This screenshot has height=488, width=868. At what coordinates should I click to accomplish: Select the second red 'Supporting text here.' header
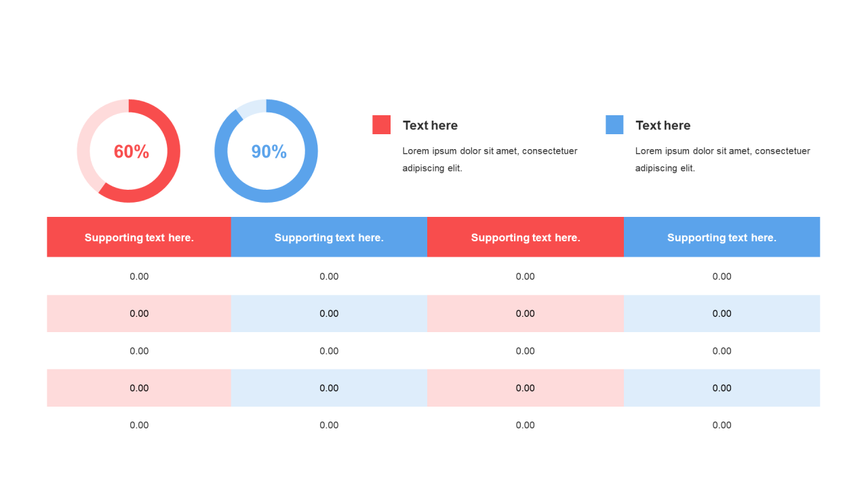pos(526,237)
